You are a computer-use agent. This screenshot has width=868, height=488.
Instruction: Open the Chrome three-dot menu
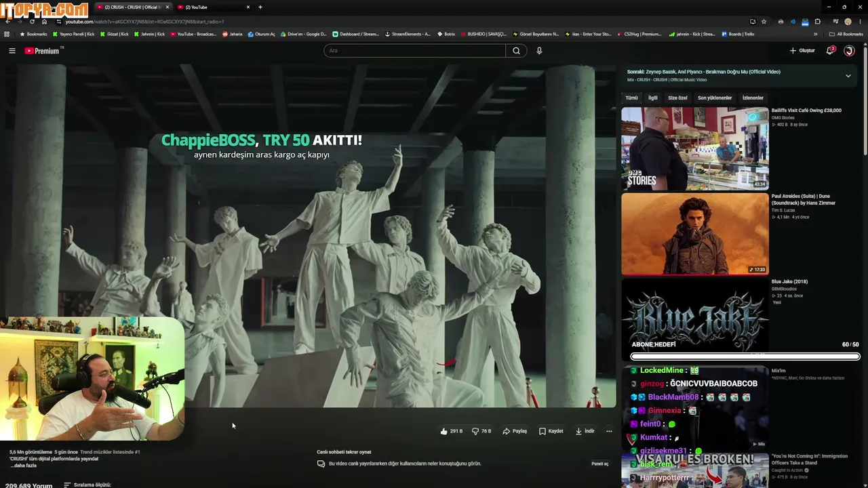(861, 22)
